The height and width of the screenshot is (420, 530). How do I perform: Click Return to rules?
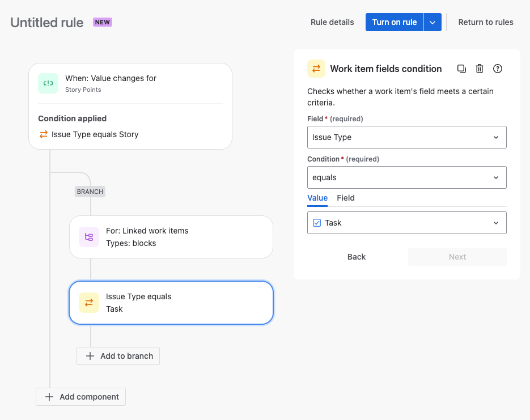(x=486, y=22)
